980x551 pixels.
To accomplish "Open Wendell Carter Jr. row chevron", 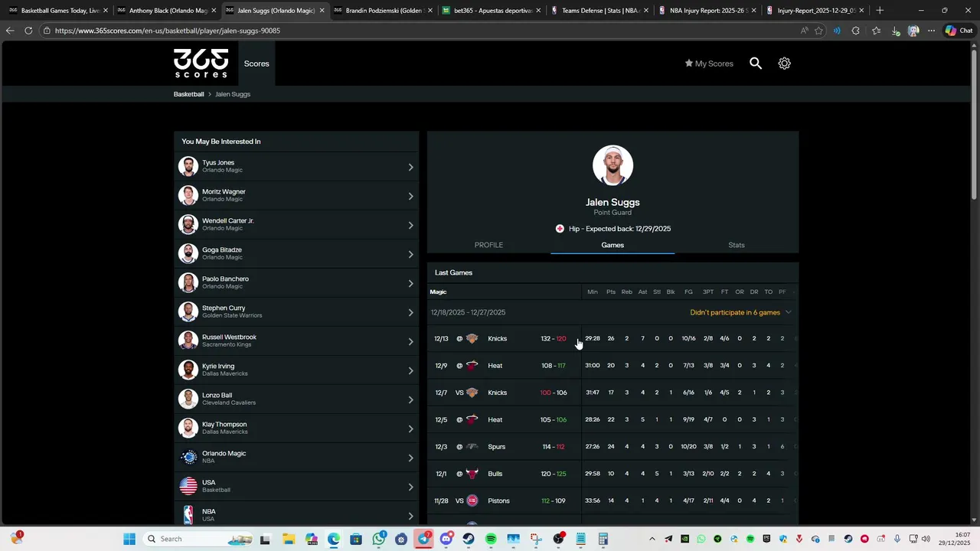I will [410, 225].
